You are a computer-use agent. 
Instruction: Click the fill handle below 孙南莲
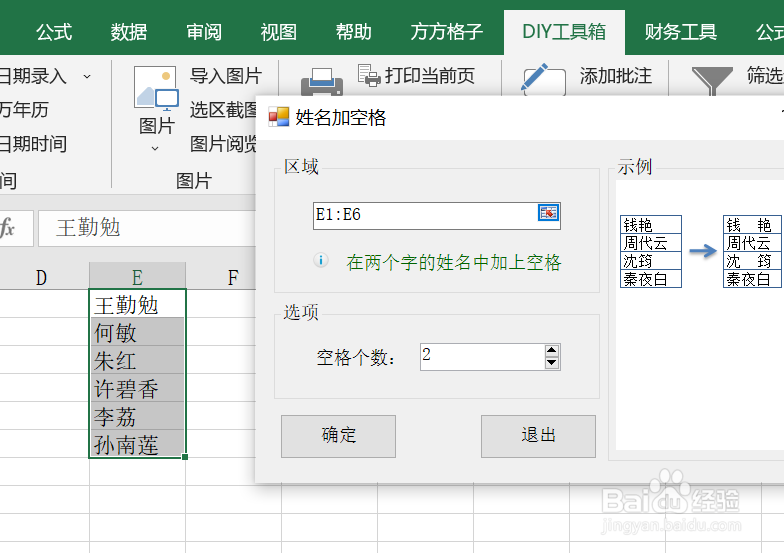185,456
